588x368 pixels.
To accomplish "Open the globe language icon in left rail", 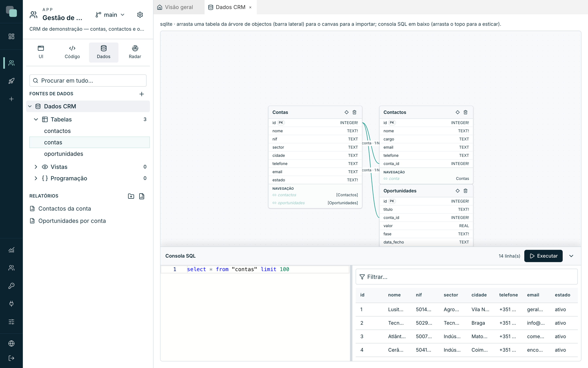I will click(x=11, y=343).
